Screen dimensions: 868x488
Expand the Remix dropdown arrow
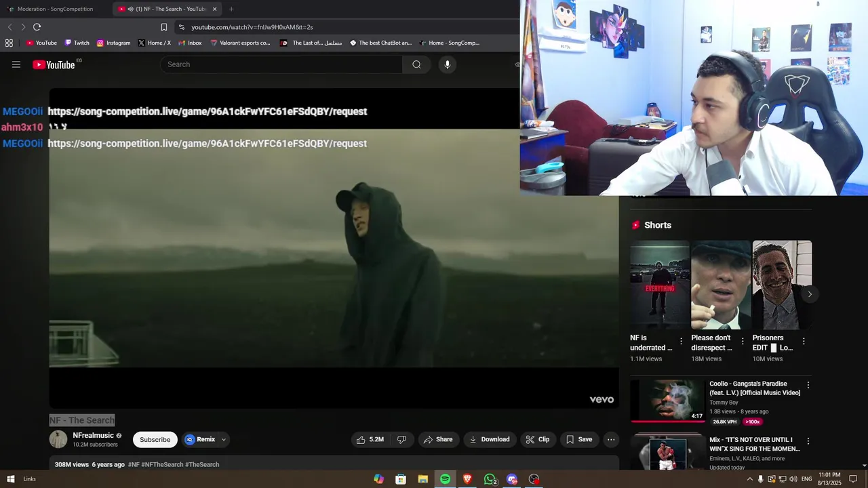(x=224, y=439)
